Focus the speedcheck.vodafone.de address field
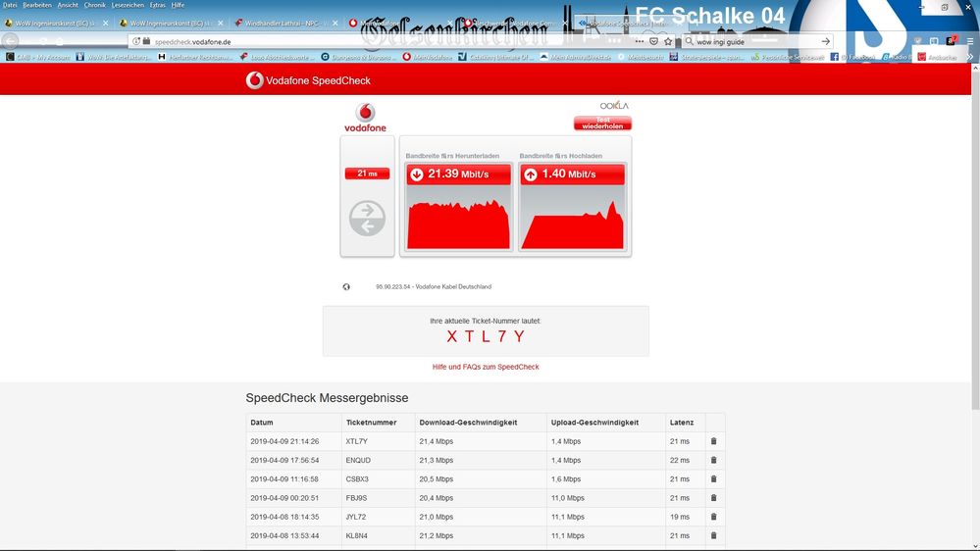Image resolution: width=980 pixels, height=551 pixels. 387,41
